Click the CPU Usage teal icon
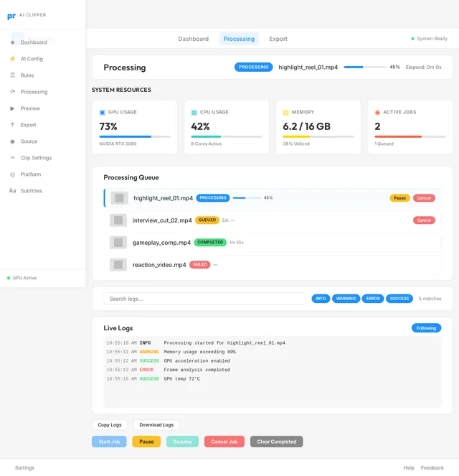The width and height of the screenshot is (459, 476). tap(194, 113)
